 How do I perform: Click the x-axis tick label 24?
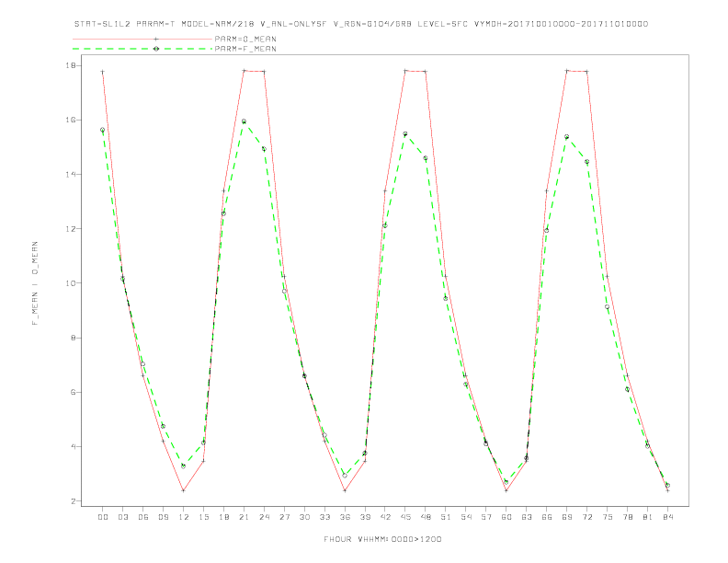click(264, 517)
